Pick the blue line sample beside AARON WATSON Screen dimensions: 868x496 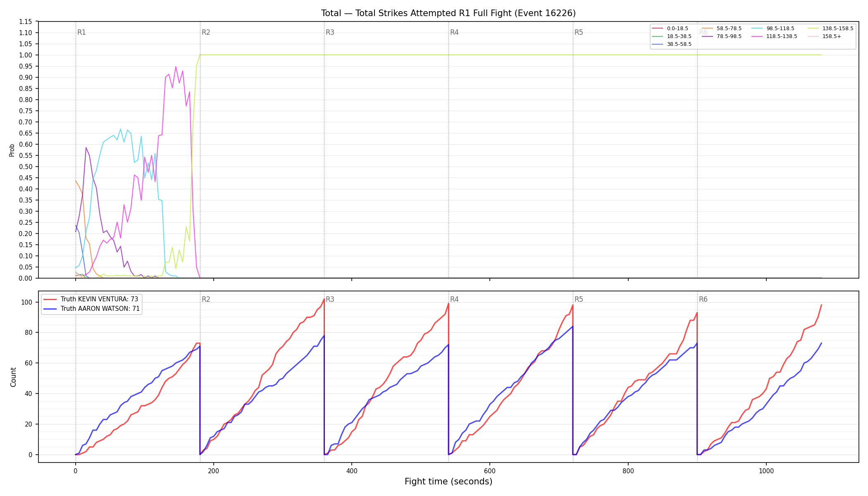[x=50, y=309]
